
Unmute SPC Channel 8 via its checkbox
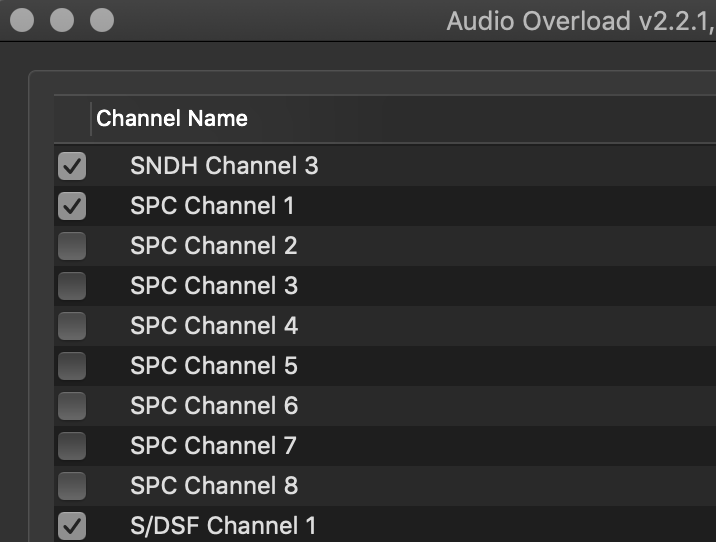[72, 486]
